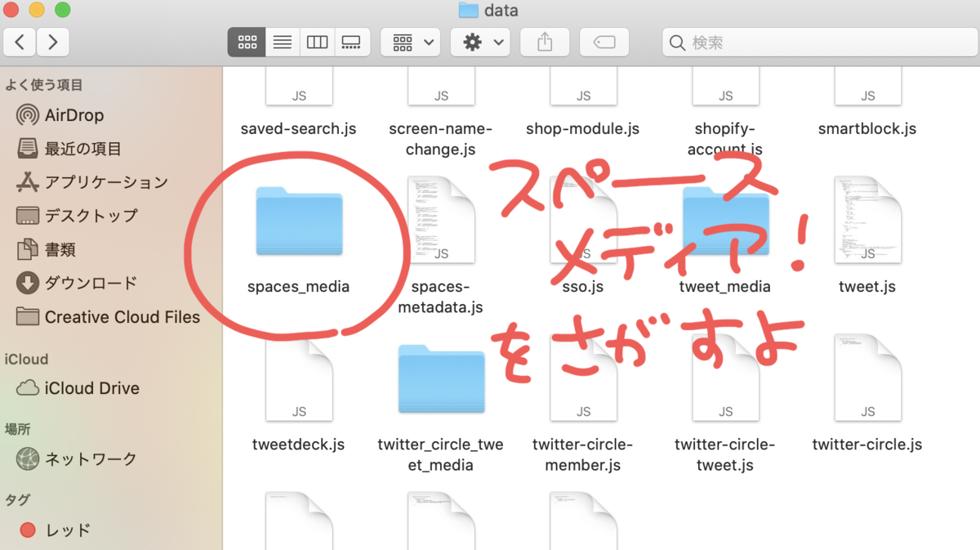Select the twitter-circle-member.js file icon
Viewport: 980px width, 550px height.
click(x=583, y=378)
